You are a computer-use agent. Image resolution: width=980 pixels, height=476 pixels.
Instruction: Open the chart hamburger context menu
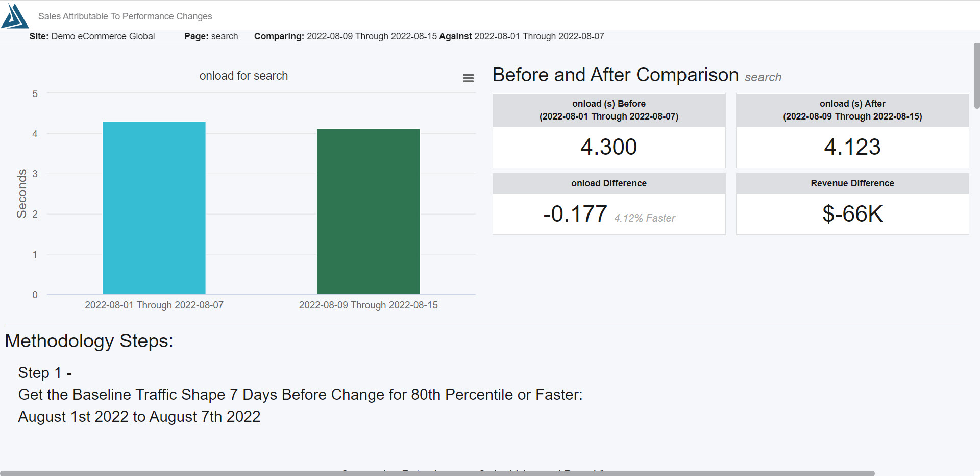click(468, 78)
